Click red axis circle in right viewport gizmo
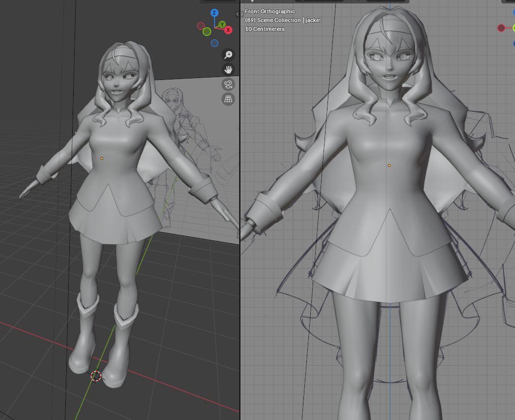Screen dimensions: 515x420 click(x=501, y=28)
